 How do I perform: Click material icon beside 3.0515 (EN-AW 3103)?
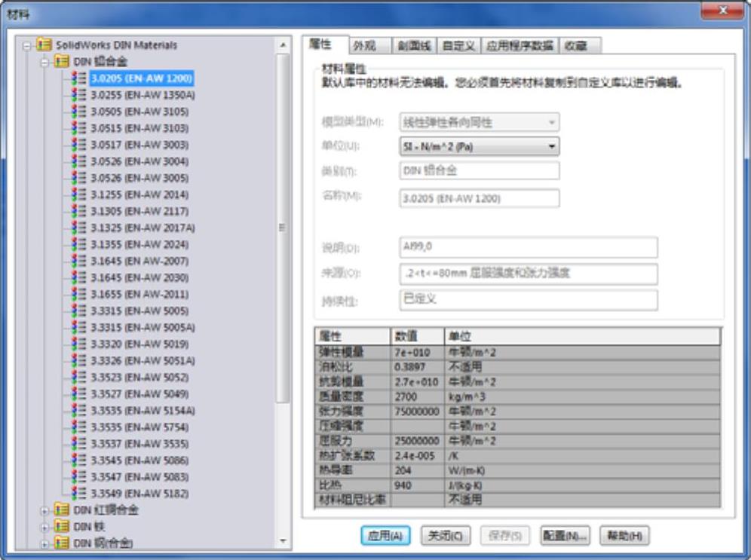pos(79,128)
